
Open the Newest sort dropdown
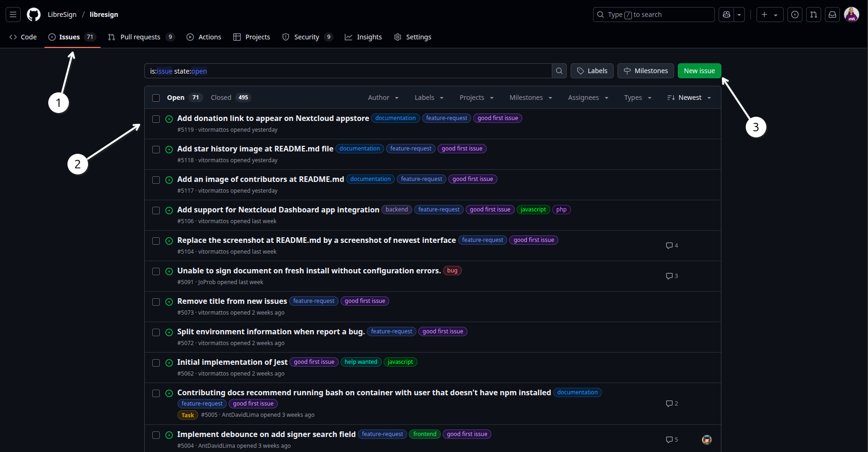689,98
